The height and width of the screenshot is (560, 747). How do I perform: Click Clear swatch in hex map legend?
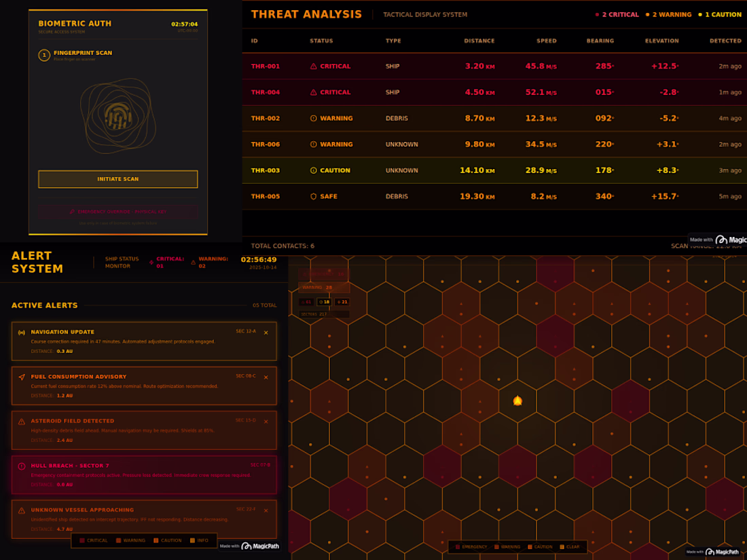tap(562, 547)
